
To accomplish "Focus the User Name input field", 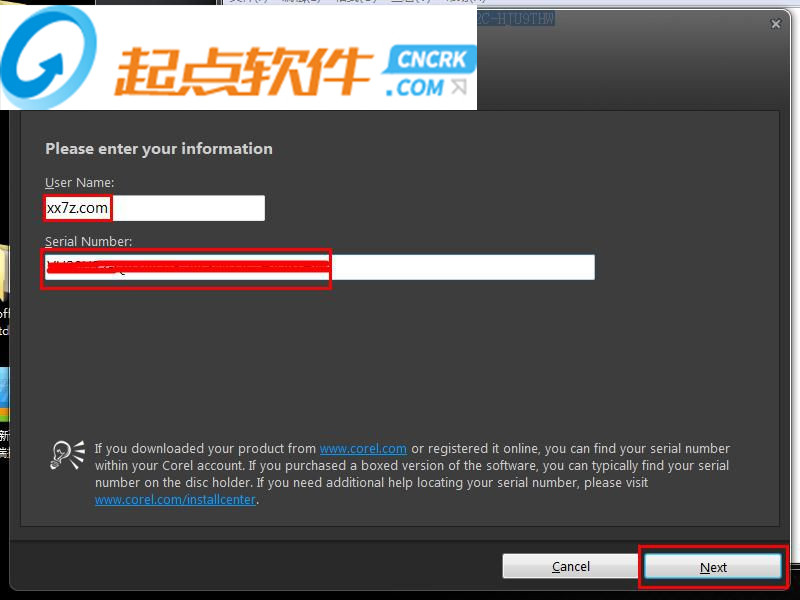I will (155, 208).
